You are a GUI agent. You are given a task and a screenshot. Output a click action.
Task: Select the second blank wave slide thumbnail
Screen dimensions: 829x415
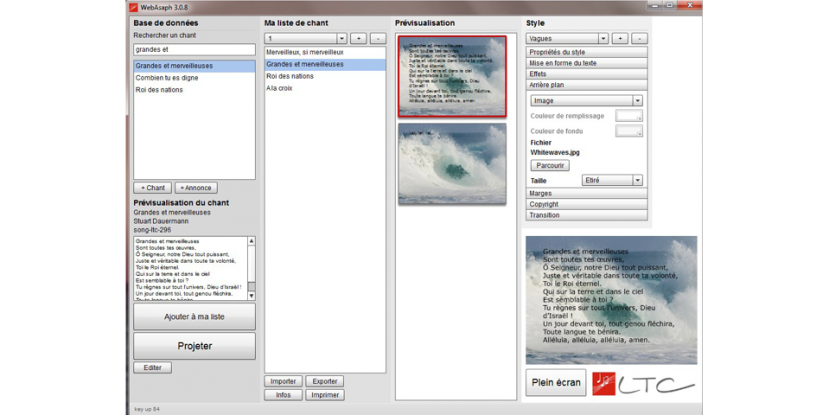point(452,164)
